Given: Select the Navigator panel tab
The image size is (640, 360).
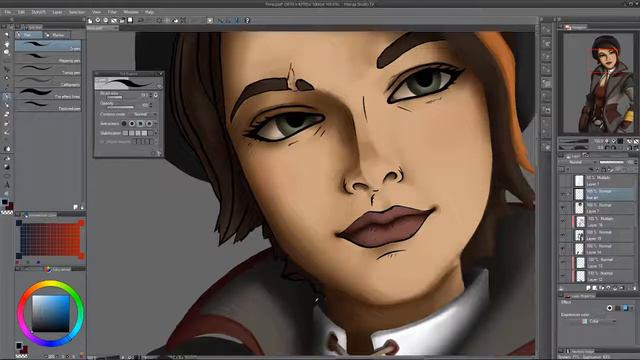Looking at the screenshot, I should click(x=576, y=27).
